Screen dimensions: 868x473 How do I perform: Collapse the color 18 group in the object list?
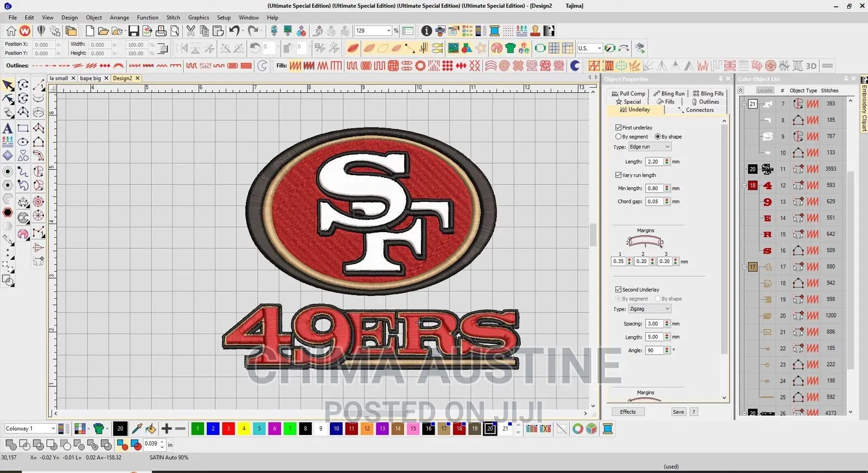coord(744,185)
